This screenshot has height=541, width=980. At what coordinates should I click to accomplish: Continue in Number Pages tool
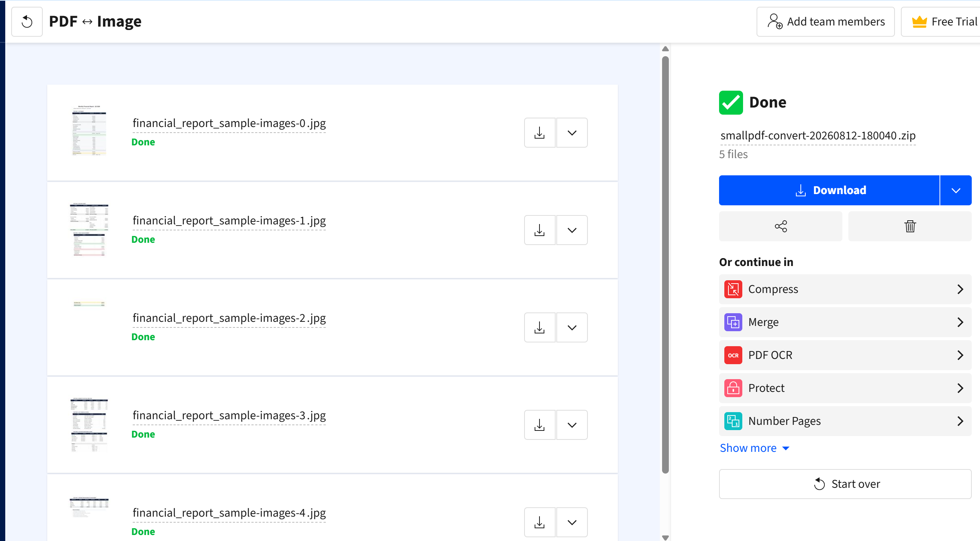point(845,421)
